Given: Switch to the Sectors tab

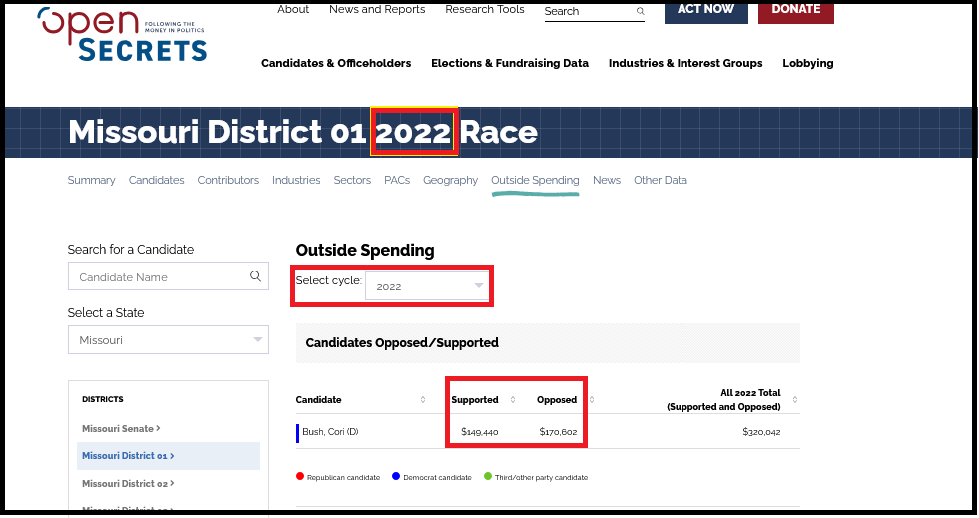Looking at the screenshot, I should point(352,180).
